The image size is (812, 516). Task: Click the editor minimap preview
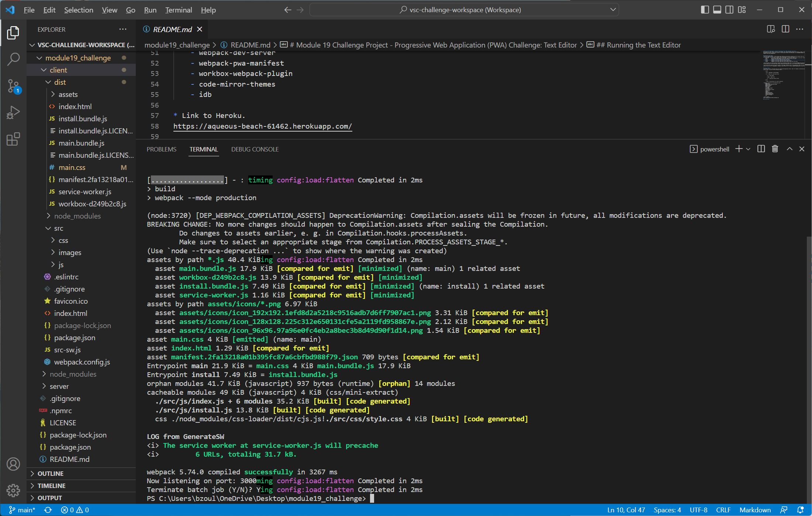click(784, 76)
